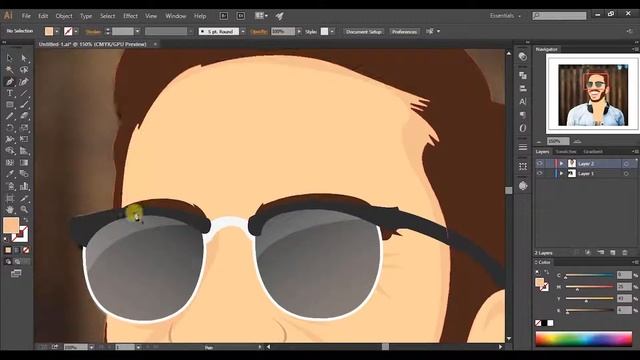Viewport: 640px width, 360px height.
Task: Select the Free Transform tool
Action: [24, 139]
